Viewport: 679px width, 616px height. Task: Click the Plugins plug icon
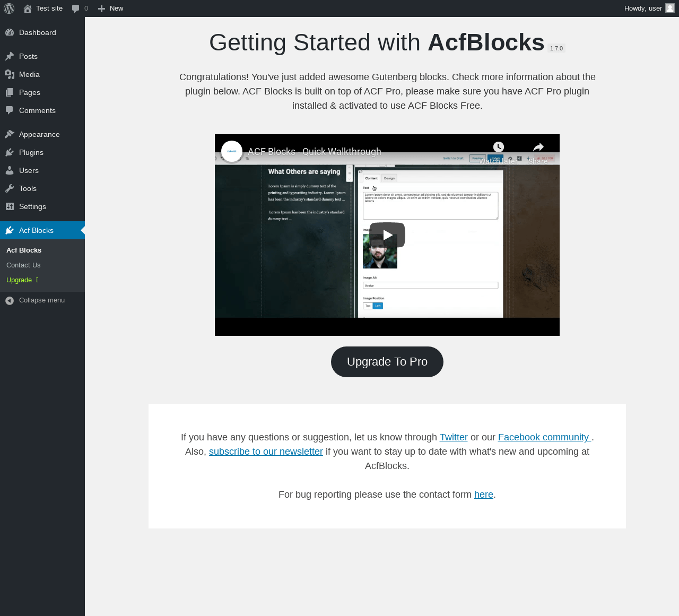point(10,152)
